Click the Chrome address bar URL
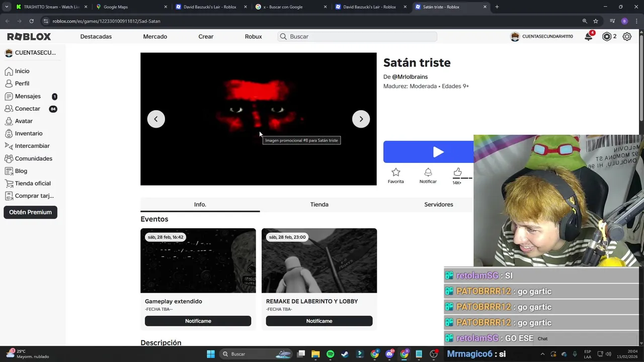The width and height of the screenshot is (644, 362). click(106, 21)
